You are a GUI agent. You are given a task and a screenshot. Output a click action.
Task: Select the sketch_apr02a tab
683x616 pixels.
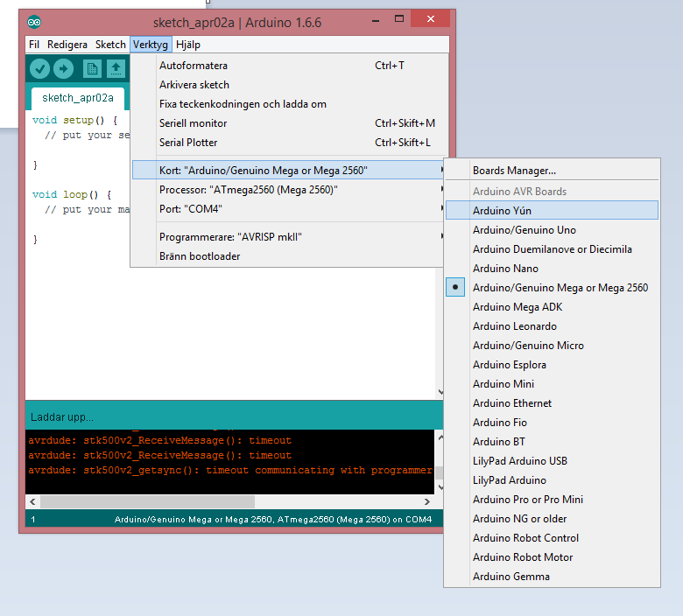78,98
